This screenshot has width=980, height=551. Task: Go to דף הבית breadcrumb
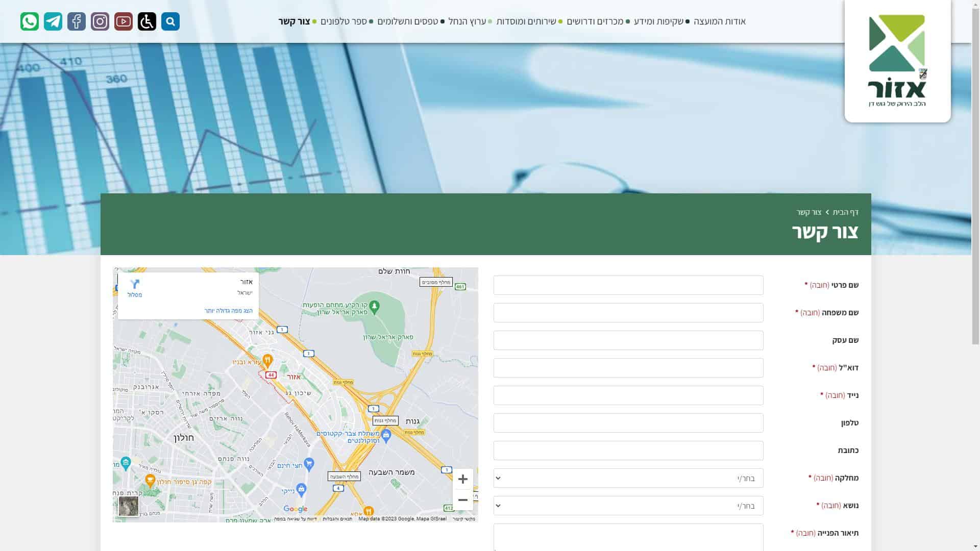(x=846, y=212)
